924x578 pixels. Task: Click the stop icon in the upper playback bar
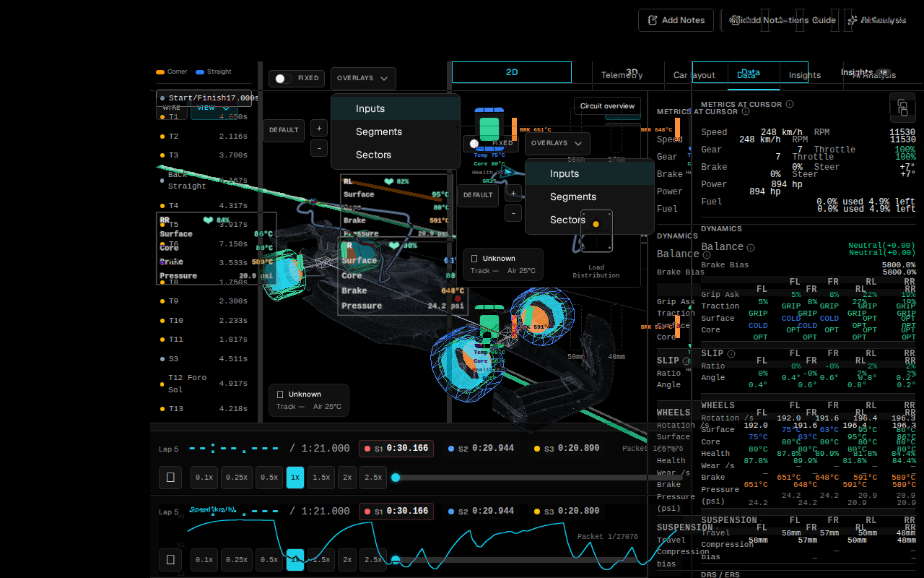(170, 478)
